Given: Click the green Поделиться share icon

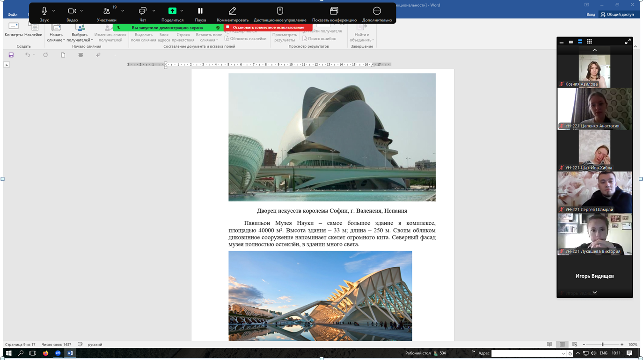Looking at the screenshot, I should 172,11.
